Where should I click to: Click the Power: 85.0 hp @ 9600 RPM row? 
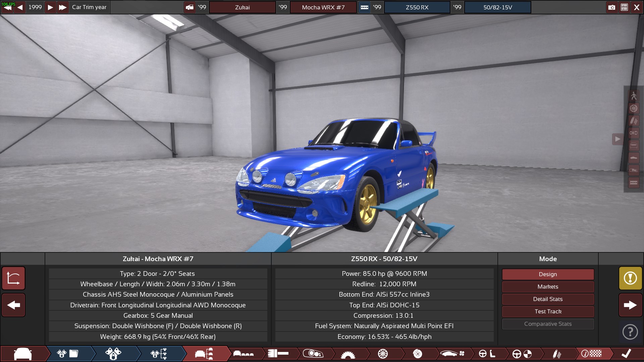[x=384, y=274]
